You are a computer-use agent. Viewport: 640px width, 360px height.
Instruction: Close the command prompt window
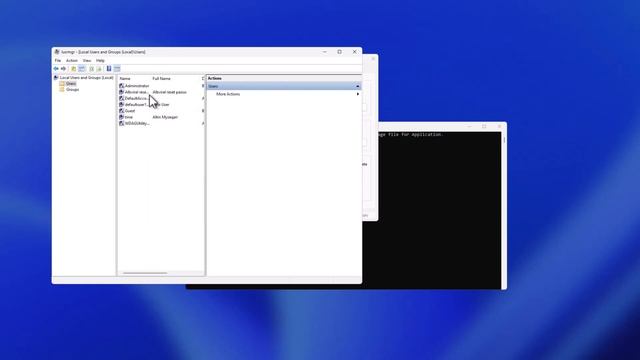pos(499,127)
